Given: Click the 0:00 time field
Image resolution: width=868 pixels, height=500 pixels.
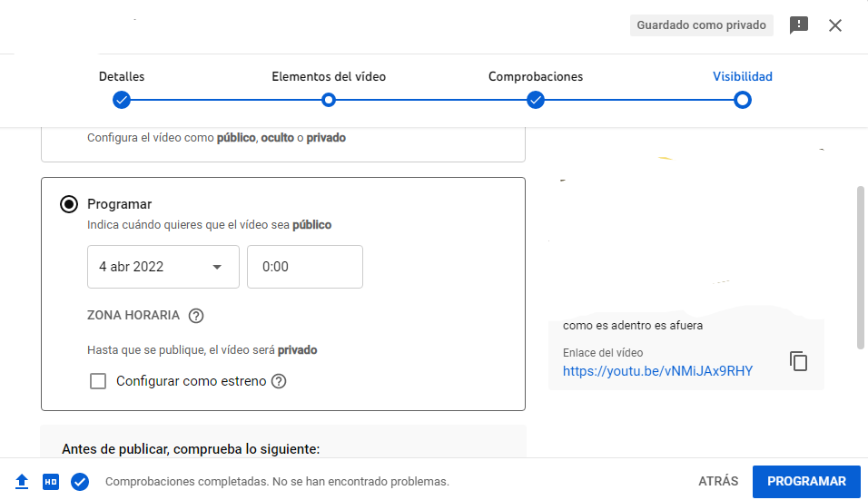Looking at the screenshot, I should click(304, 267).
